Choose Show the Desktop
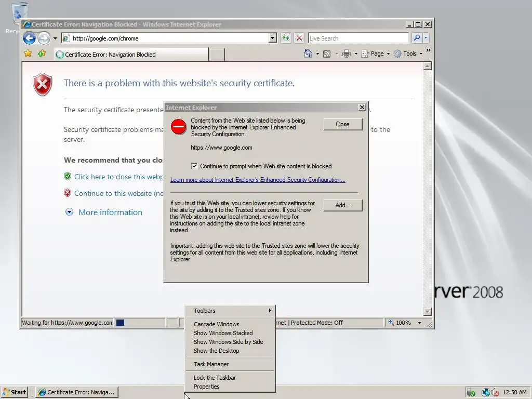The height and width of the screenshot is (399, 532). pyautogui.click(x=231, y=351)
